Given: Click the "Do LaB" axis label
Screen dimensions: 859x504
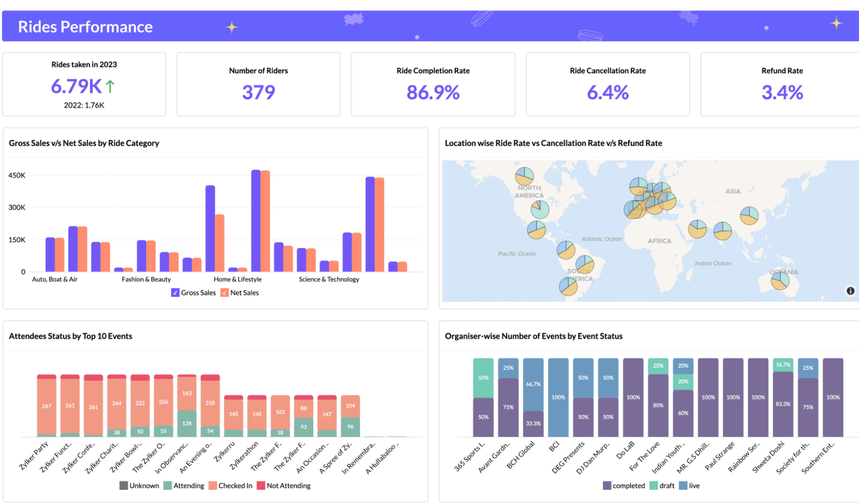Looking at the screenshot, I should pos(625,450).
